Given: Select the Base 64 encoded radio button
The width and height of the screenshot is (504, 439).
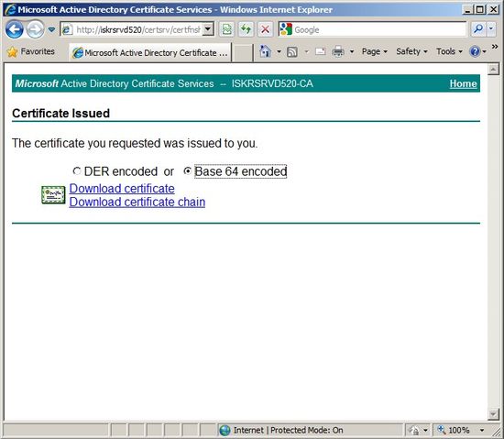Looking at the screenshot, I should [x=187, y=171].
